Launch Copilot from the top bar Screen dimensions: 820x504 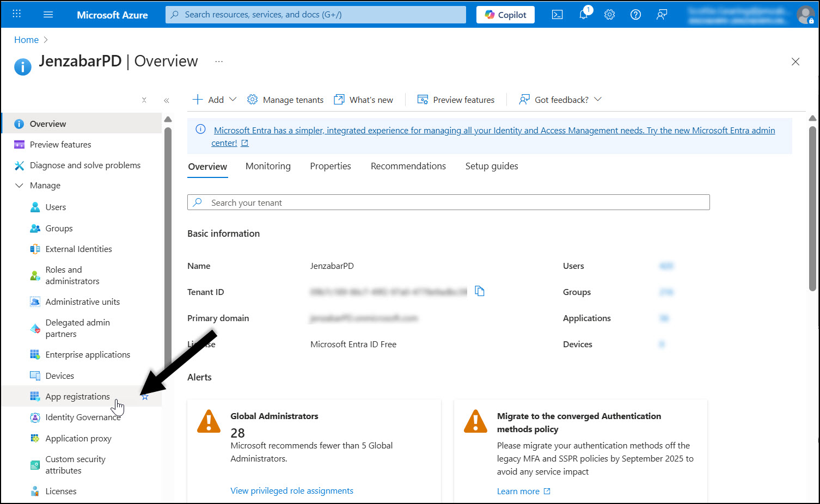(x=505, y=15)
